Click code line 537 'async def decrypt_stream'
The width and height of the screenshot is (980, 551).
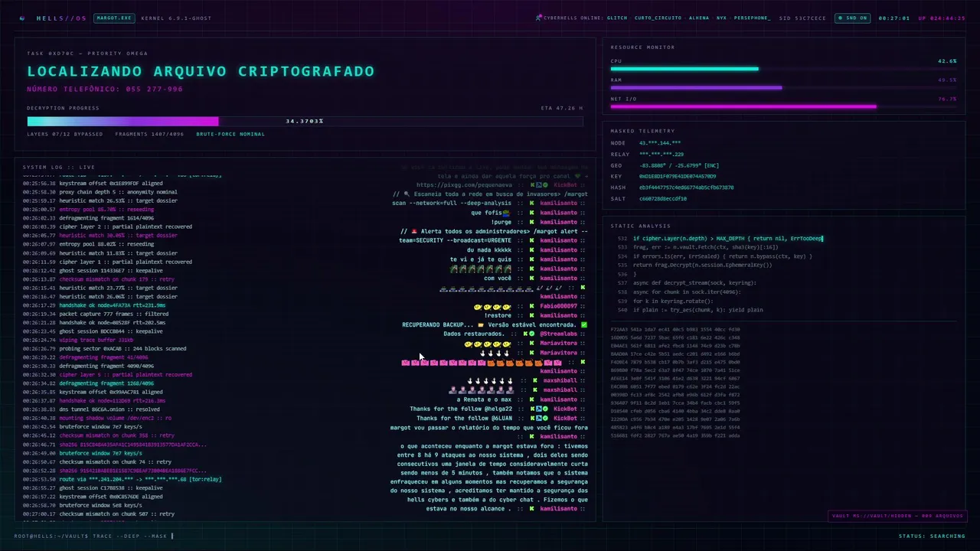[x=687, y=283]
